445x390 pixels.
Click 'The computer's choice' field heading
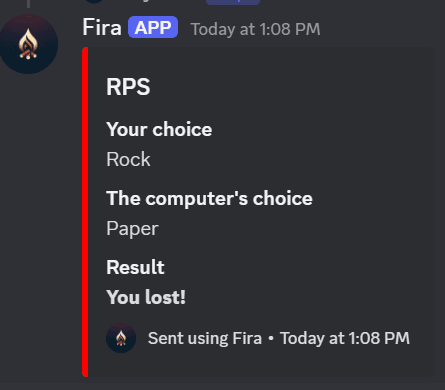coord(209,198)
